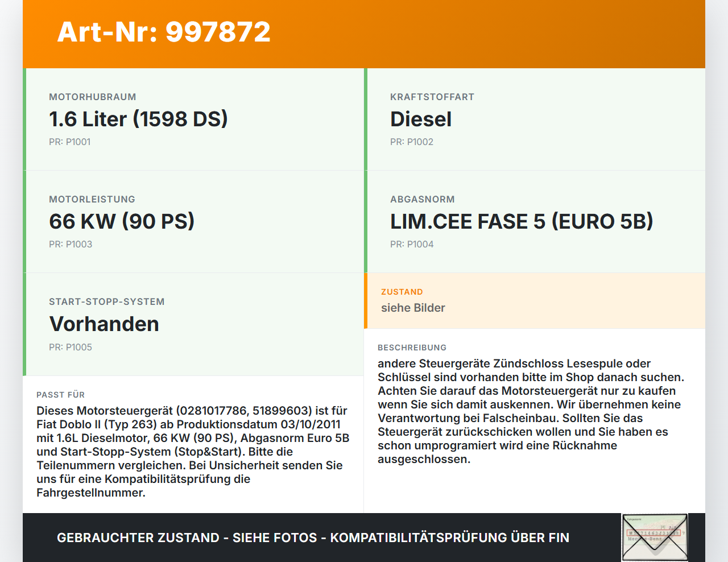Select the orange 'ZUSTAND' label
Screen dimensions: 728x562
[402, 292]
